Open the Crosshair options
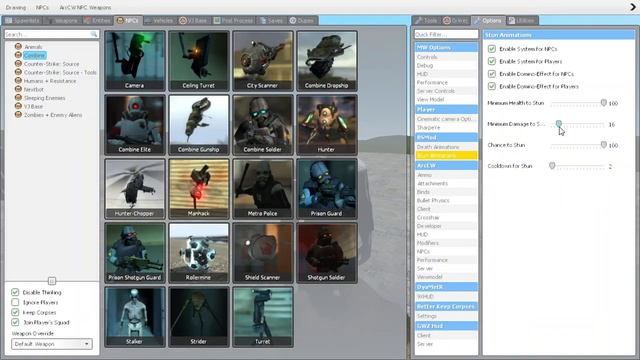The width and height of the screenshot is (640, 360). pos(446,218)
